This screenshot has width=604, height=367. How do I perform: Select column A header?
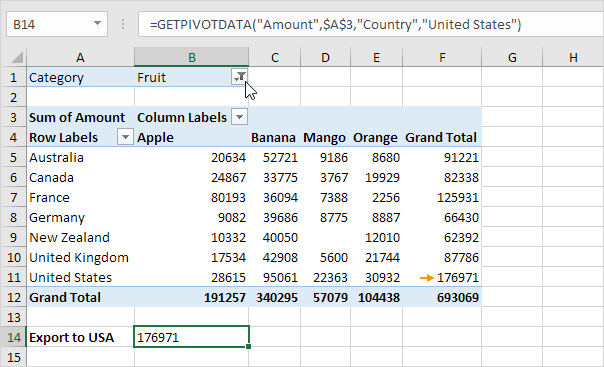coord(80,57)
